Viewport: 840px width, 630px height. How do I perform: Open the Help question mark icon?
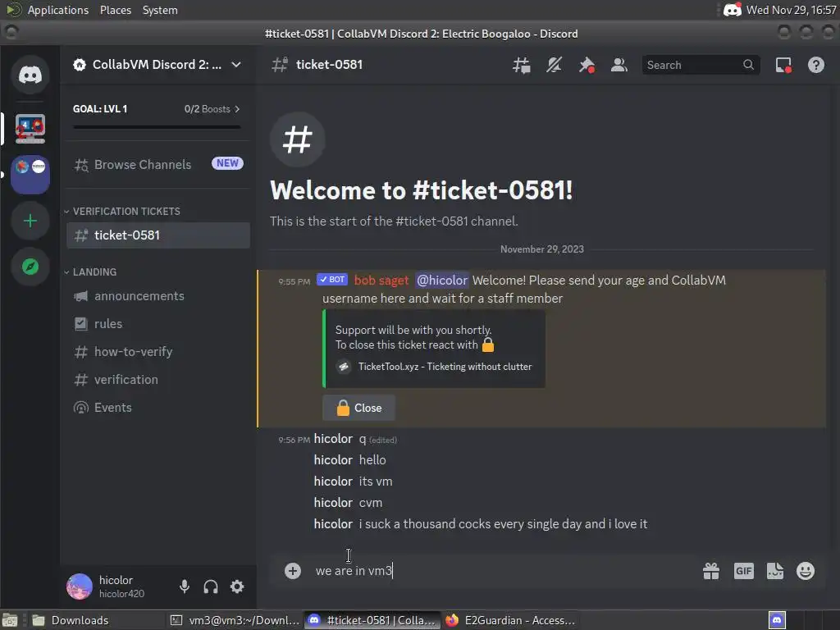[816, 66]
